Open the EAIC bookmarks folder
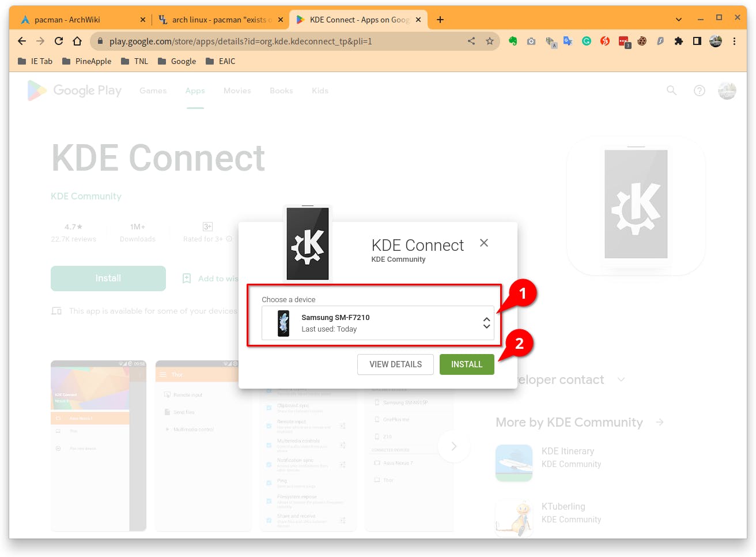 coord(220,61)
